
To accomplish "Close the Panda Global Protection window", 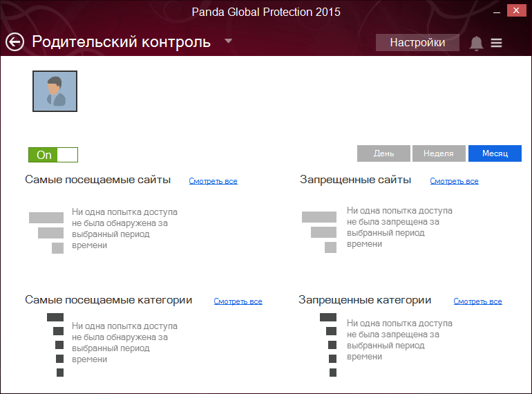I will (x=516, y=10).
